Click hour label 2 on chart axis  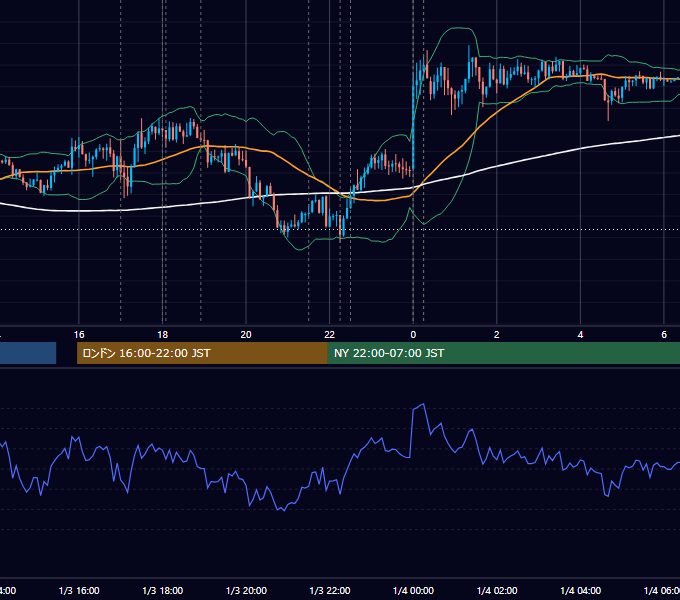pos(497,335)
